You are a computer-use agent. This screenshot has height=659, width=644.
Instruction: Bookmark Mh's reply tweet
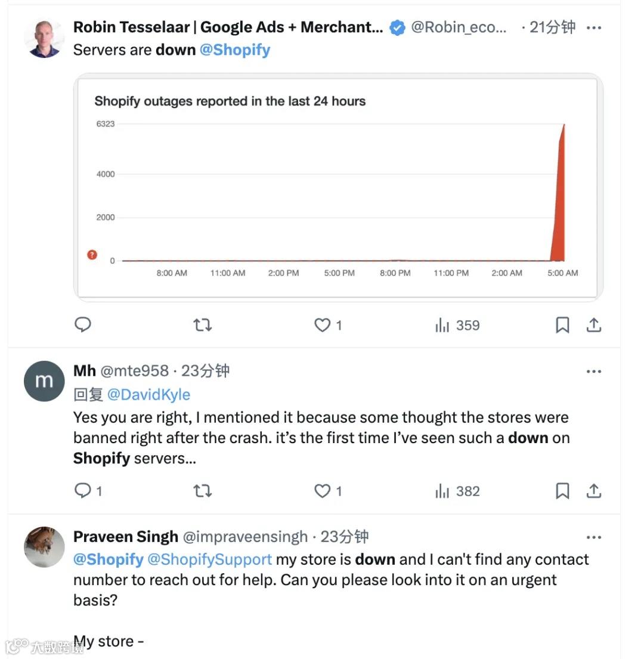tap(562, 491)
